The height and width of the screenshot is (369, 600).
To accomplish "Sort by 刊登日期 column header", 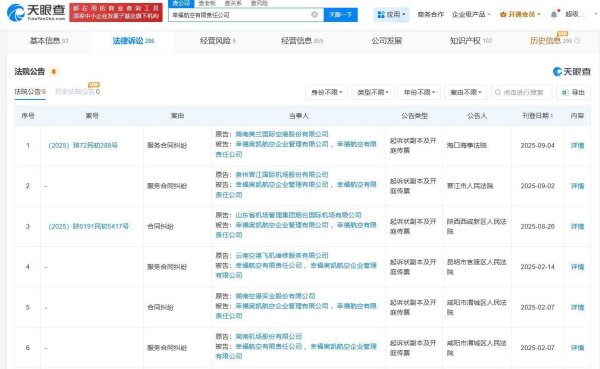I will pos(537,116).
